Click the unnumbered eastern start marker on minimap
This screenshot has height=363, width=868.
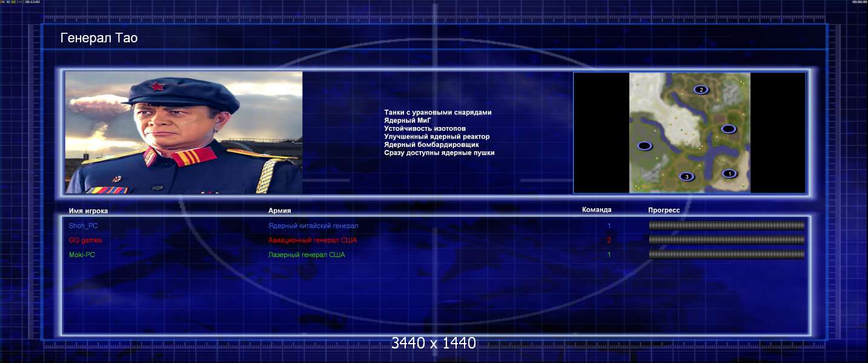[728, 129]
